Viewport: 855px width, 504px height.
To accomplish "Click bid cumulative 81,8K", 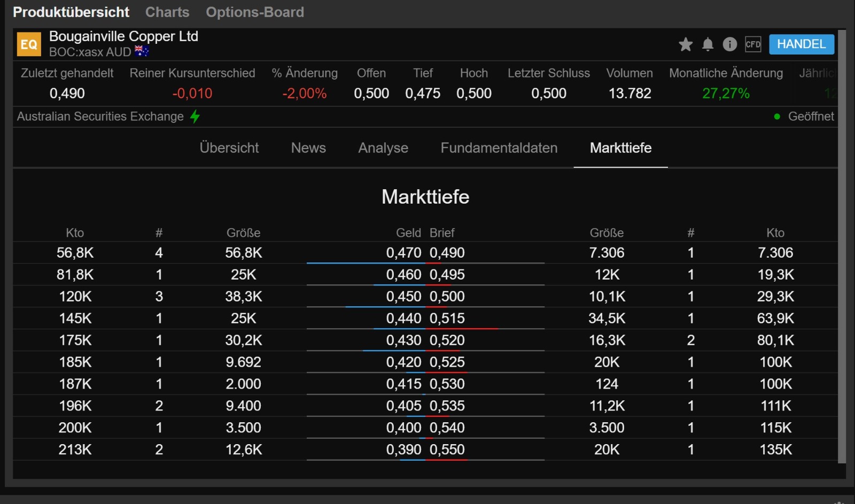I will (75, 275).
